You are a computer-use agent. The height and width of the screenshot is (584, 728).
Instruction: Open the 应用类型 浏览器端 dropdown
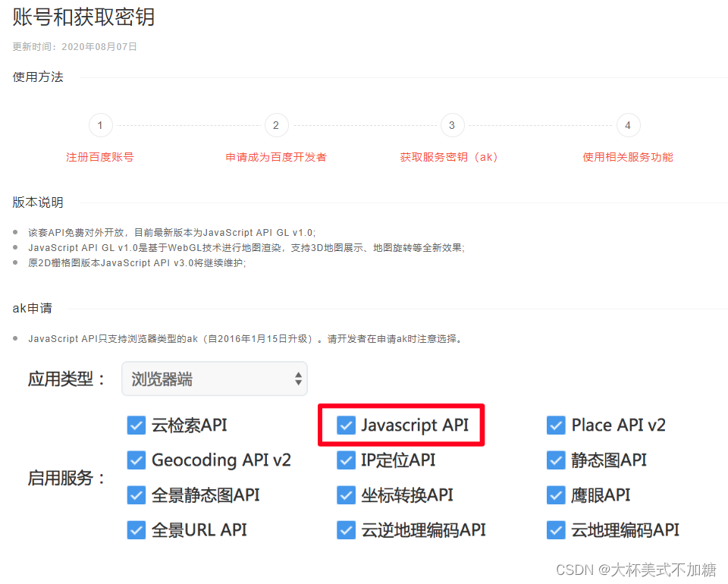click(x=215, y=378)
